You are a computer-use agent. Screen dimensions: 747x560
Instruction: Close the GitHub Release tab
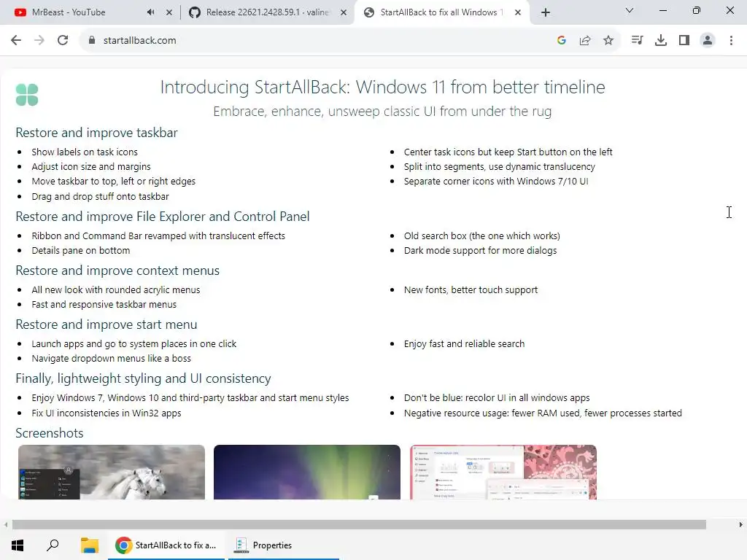coord(343,12)
